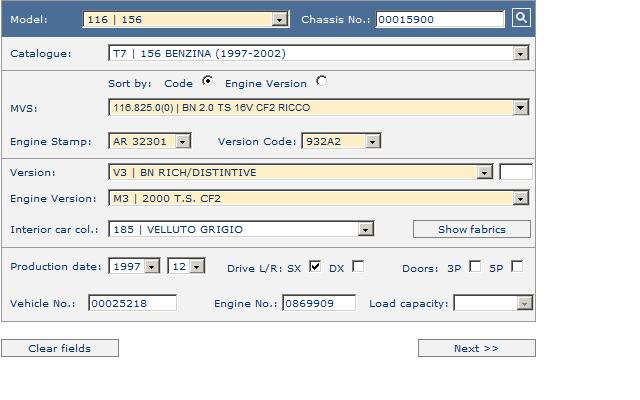The width and height of the screenshot is (640, 400).
Task: Open the production month dropdown
Action: [x=196, y=267]
